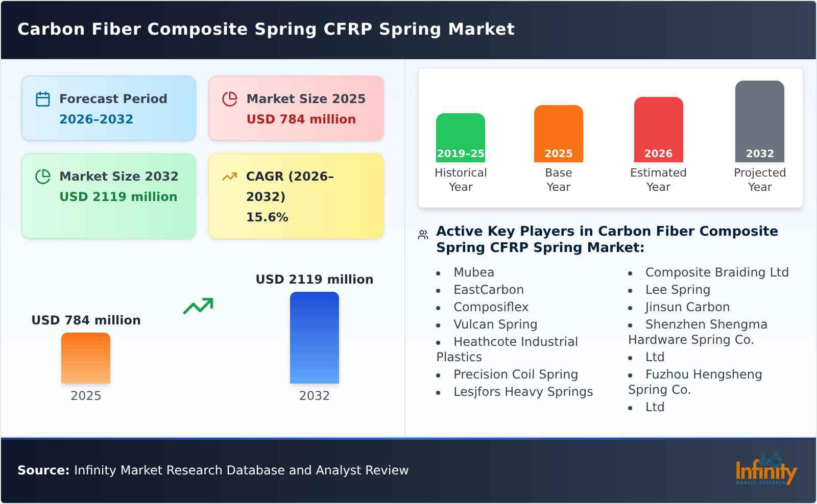Click the 'Historical Year' label
The height and width of the screenshot is (504, 817).
[461, 180]
